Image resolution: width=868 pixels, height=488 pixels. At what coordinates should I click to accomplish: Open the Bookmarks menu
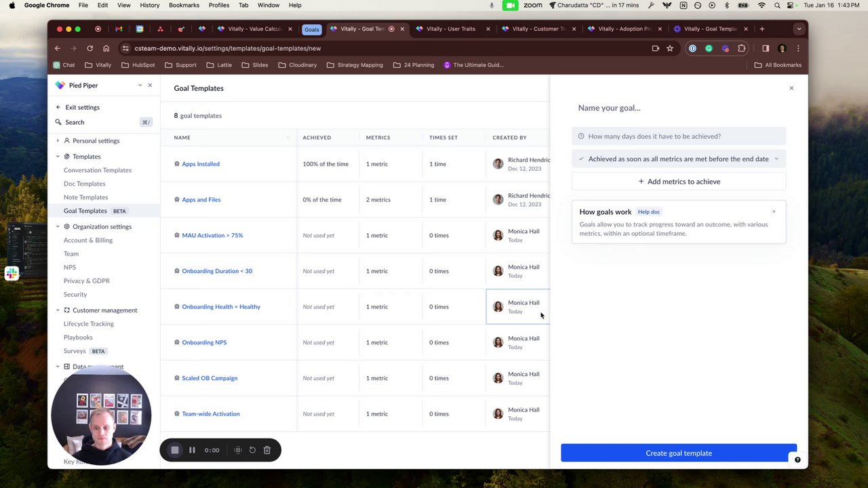pos(184,5)
